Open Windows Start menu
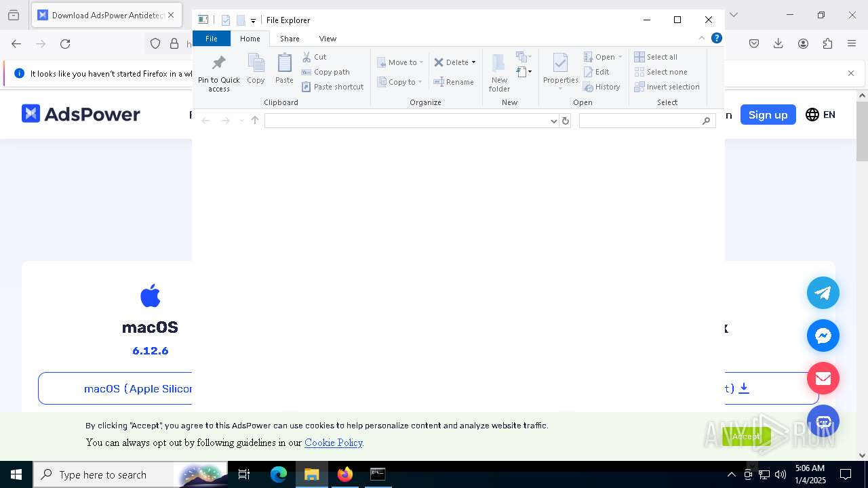Viewport: 868px width, 488px height. (x=16, y=474)
